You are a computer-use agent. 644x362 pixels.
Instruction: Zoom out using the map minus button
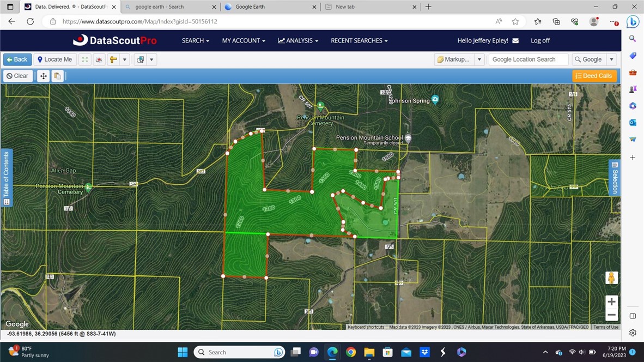pos(611,315)
